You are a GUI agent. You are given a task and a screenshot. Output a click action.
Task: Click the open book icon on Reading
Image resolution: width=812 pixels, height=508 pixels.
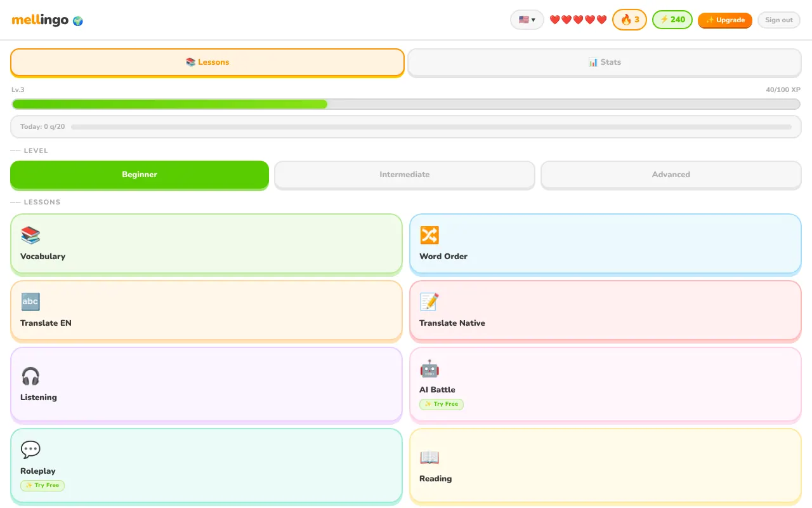tap(429, 457)
